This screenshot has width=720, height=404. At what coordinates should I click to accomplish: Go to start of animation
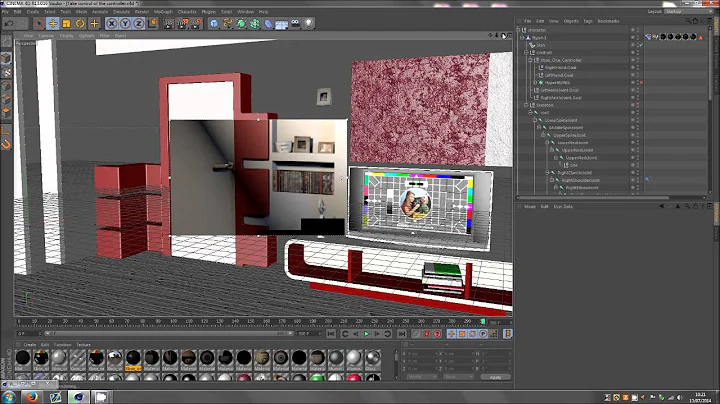click(331, 334)
